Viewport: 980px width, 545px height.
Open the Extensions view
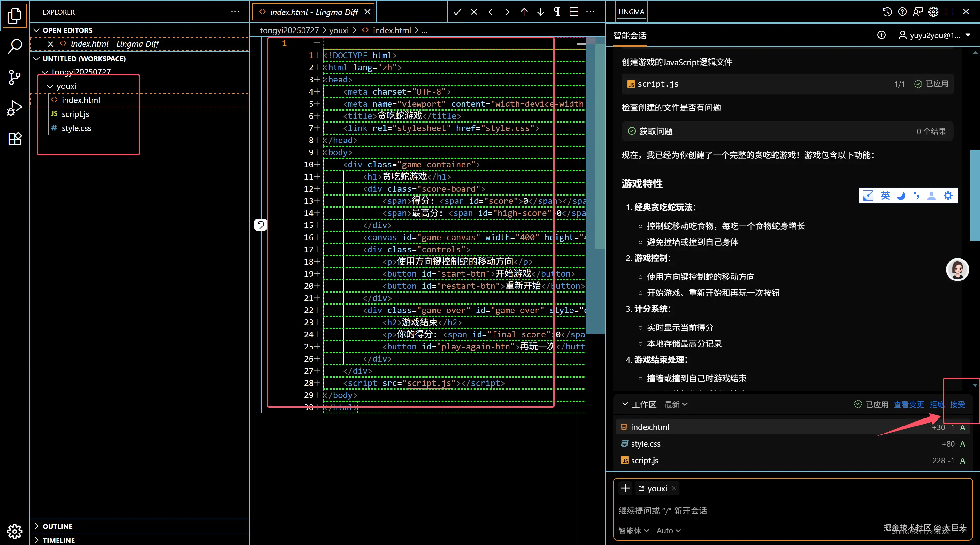click(x=14, y=139)
